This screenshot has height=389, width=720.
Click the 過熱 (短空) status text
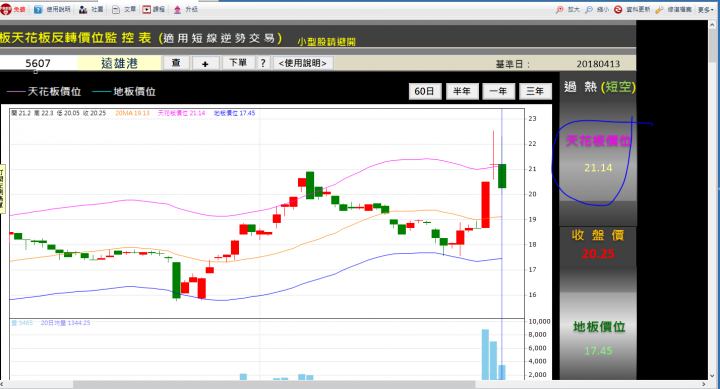click(600, 87)
